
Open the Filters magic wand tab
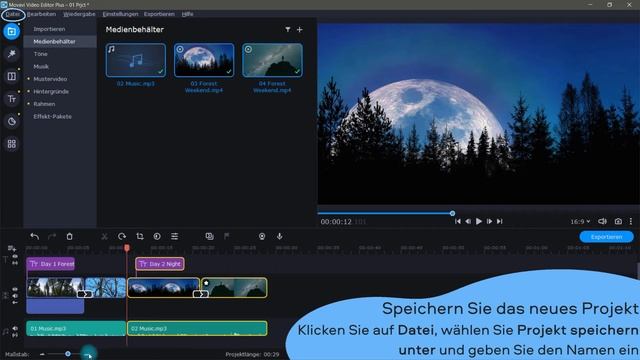coord(11,54)
